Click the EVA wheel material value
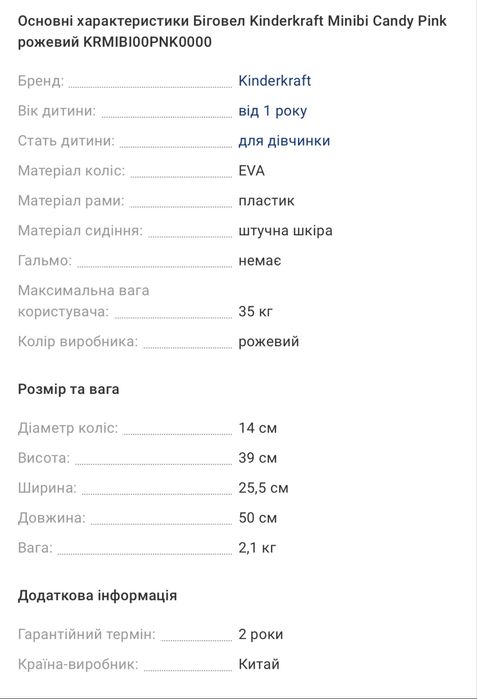This screenshot has height=699, width=477. click(251, 171)
